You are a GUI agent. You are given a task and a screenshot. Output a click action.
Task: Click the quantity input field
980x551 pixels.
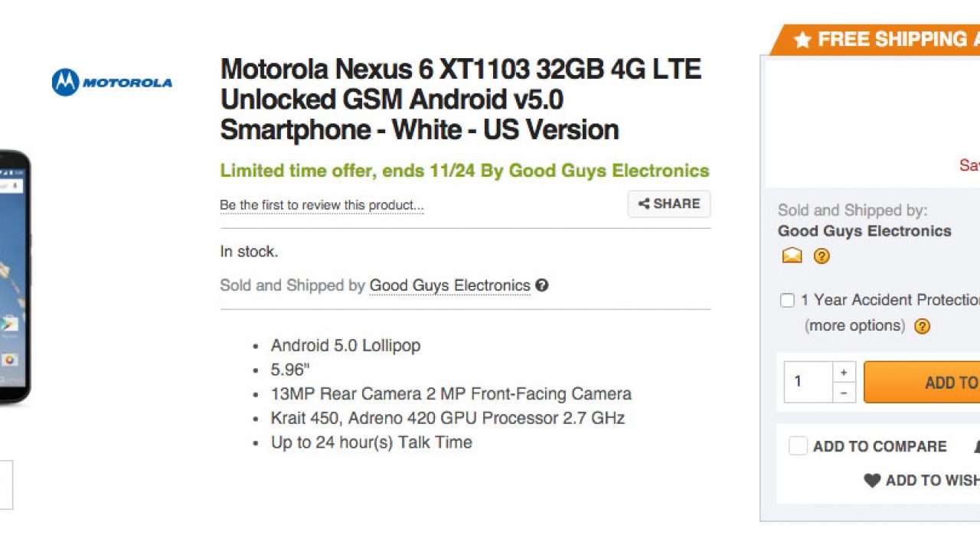click(808, 382)
